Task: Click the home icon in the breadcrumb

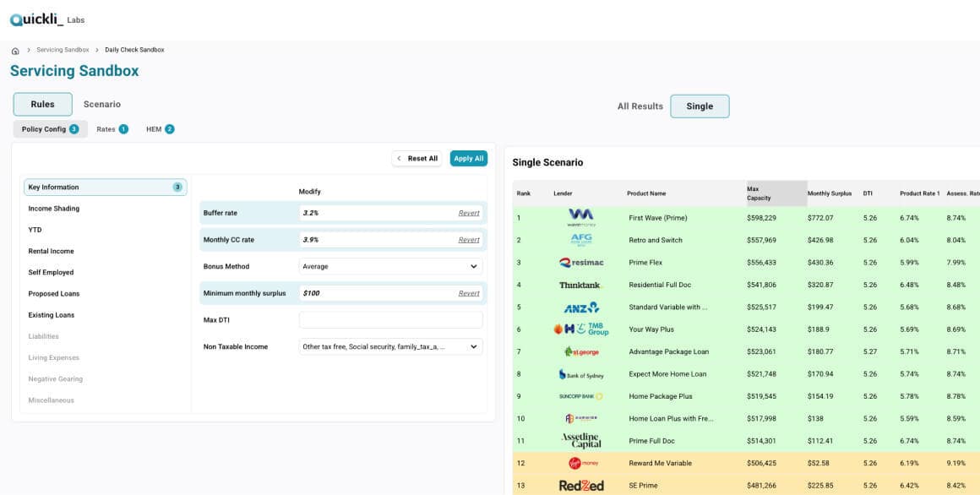Action: point(14,50)
